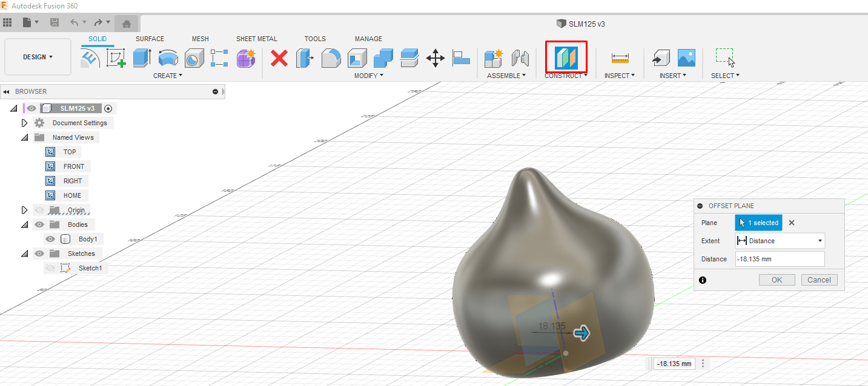Click Cancel in Offset Plane dialog
This screenshot has width=868, height=386.
pyautogui.click(x=819, y=280)
